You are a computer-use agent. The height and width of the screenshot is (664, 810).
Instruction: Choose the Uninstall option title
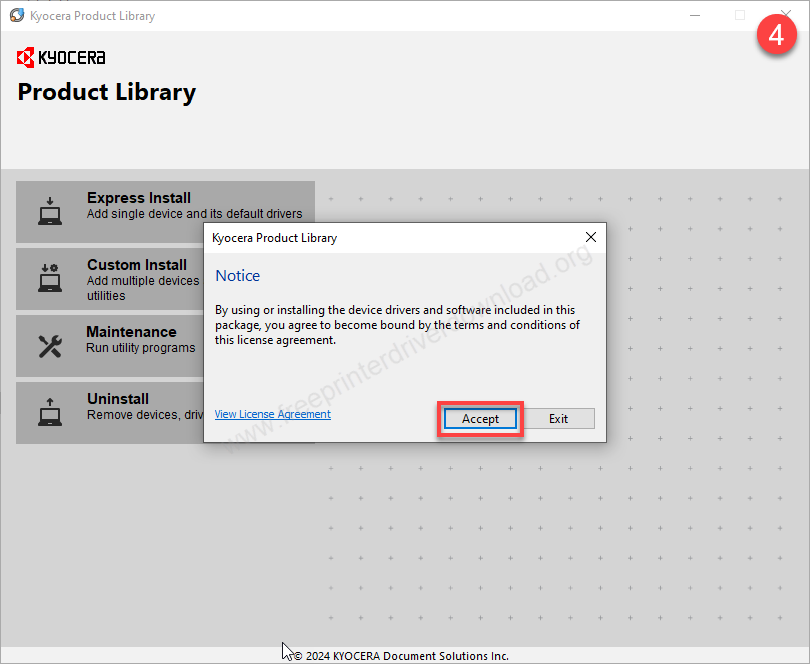coord(118,399)
